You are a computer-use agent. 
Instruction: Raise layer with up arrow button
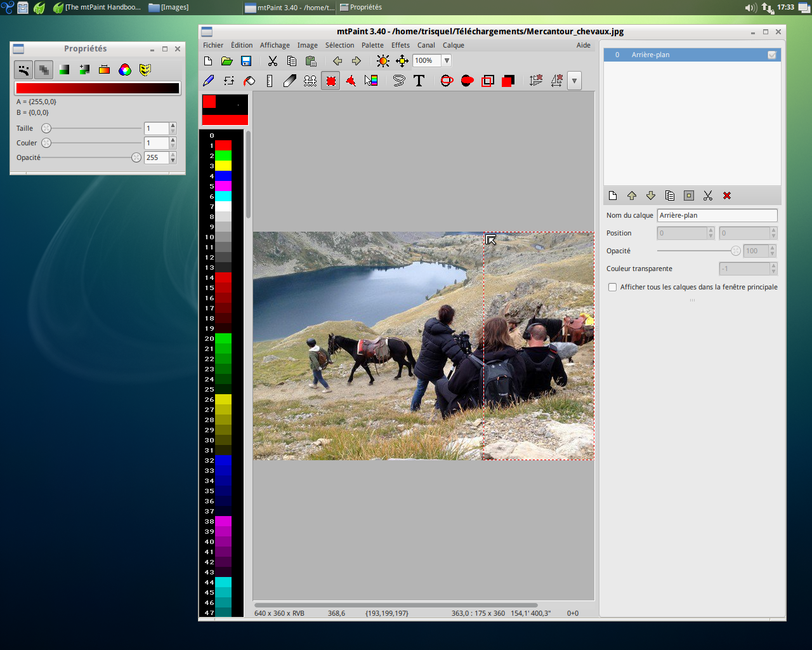point(632,196)
